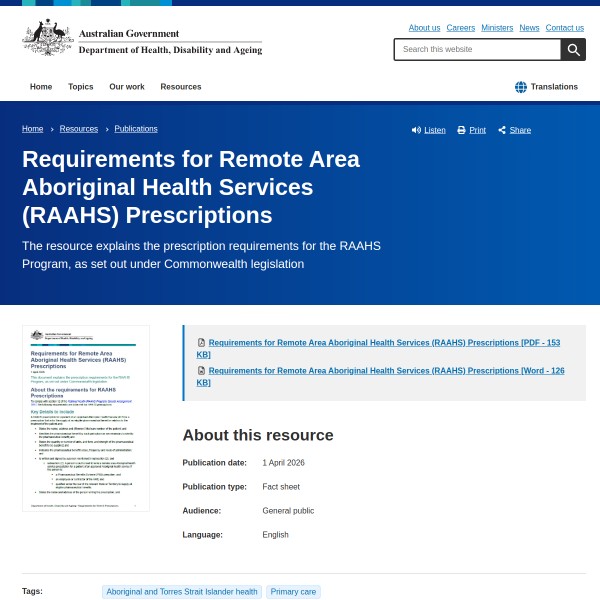The width and height of the screenshot is (600, 600).
Task: Visit the Careers link
Action: tap(460, 28)
